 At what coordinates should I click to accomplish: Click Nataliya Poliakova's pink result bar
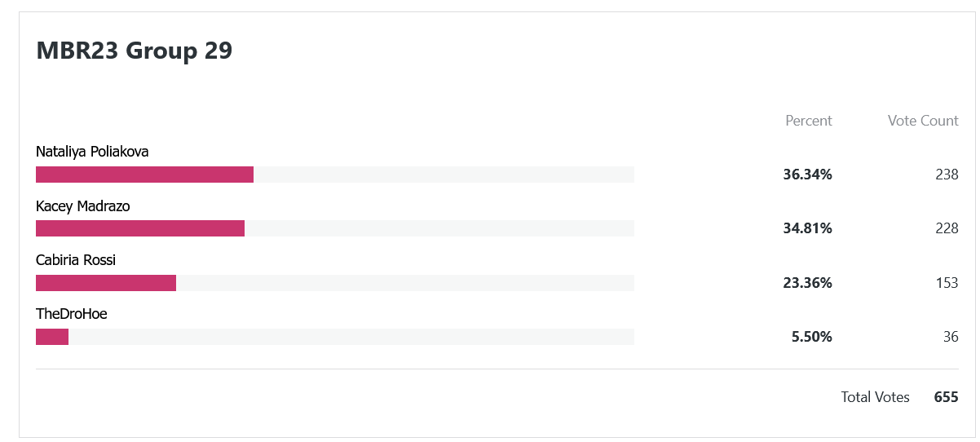(x=144, y=175)
